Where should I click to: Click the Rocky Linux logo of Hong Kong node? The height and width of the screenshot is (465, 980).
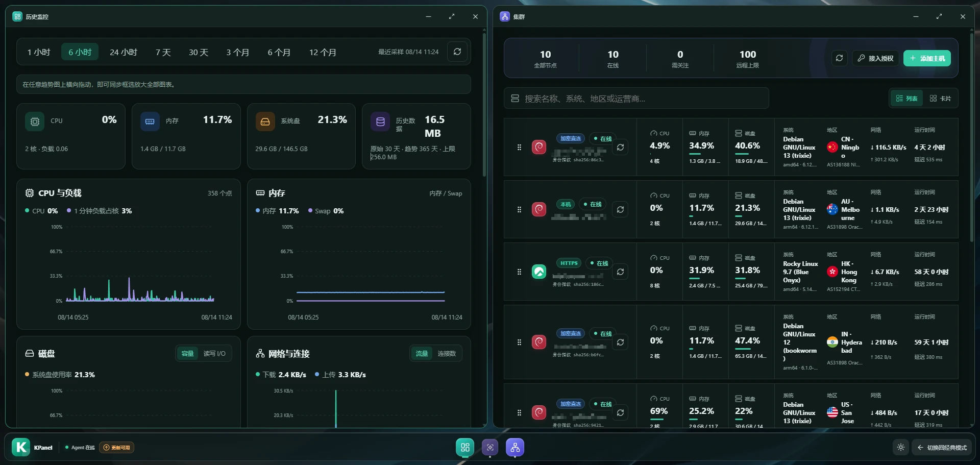[539, 272]
